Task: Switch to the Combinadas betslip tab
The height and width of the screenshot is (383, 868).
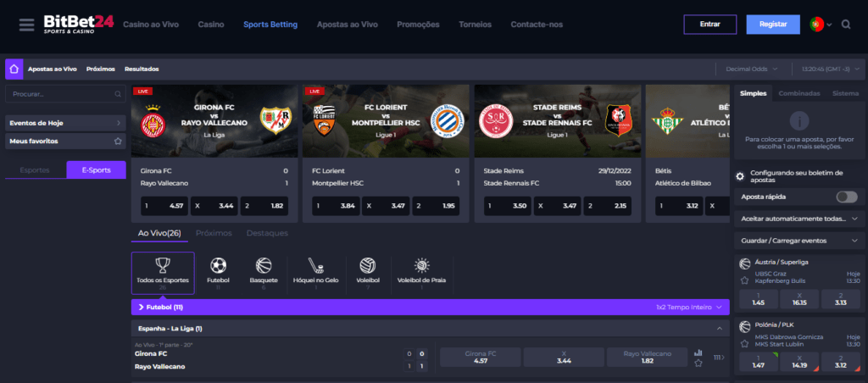Action: pyautogui.click(x=798, y=93)
